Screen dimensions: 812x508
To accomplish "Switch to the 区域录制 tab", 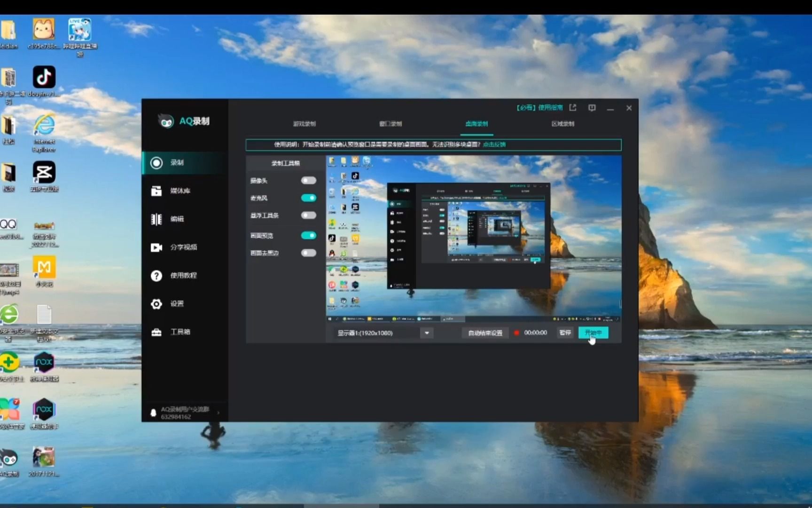I will [x=562, y=124].
